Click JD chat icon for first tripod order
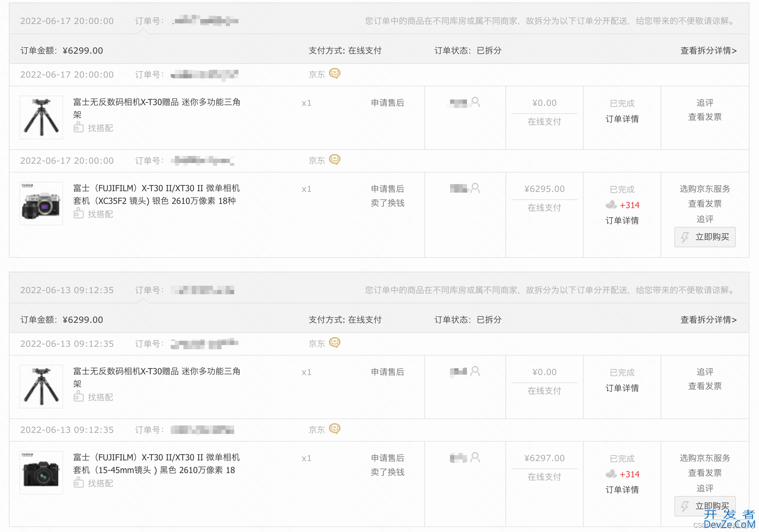This screenshot has width=759, height=532. (x=334, y=73)
